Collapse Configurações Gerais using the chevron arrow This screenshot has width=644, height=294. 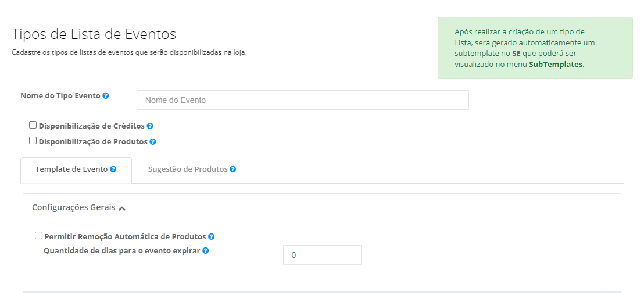121,208
